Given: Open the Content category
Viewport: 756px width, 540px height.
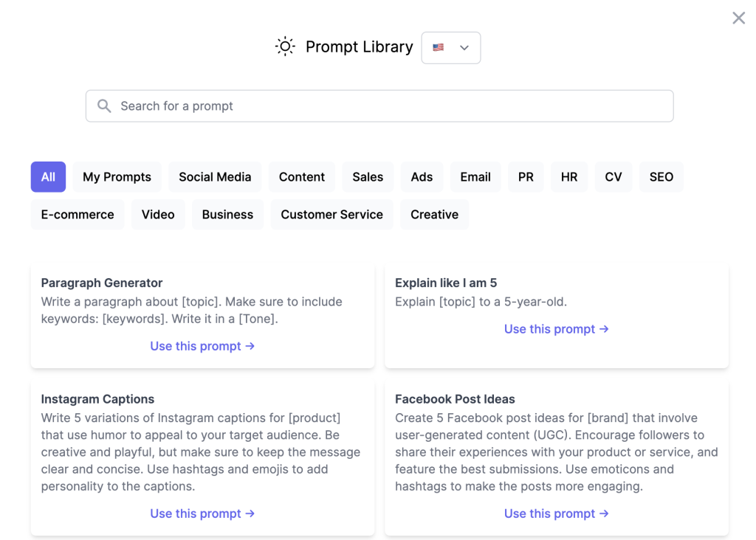Looking at the screenshot, I should point(301,177).
